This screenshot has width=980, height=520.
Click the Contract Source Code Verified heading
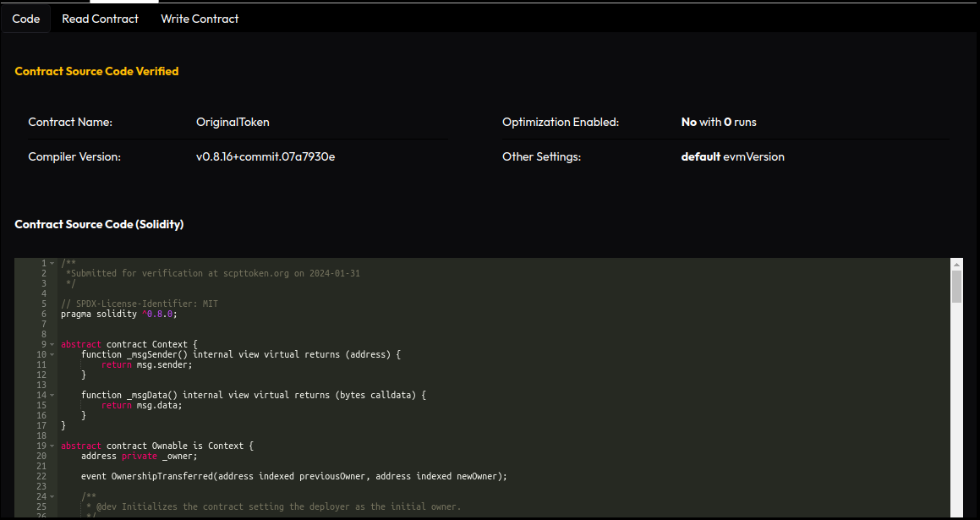point(96,71)
